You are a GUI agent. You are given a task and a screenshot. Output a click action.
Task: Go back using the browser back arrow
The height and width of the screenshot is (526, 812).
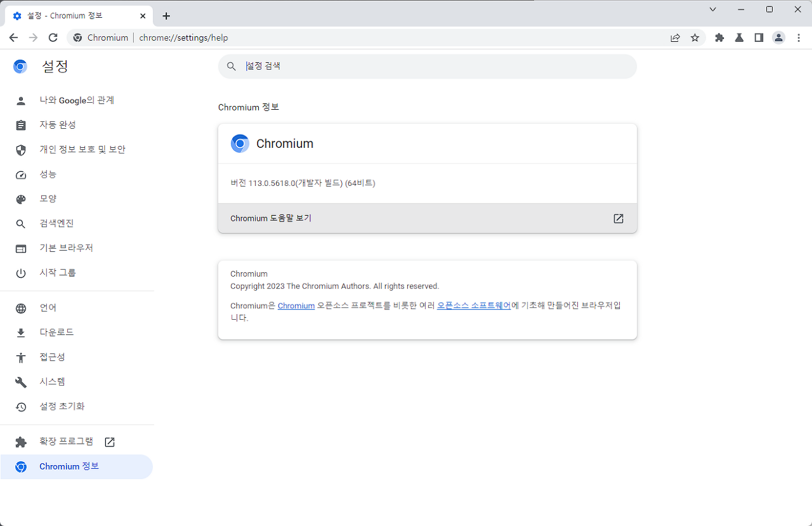pos(13,37)
